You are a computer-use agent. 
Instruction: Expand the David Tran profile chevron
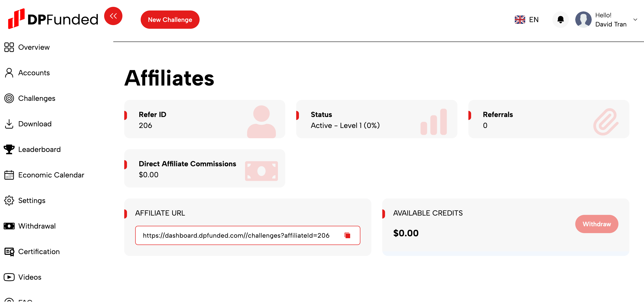635,19
